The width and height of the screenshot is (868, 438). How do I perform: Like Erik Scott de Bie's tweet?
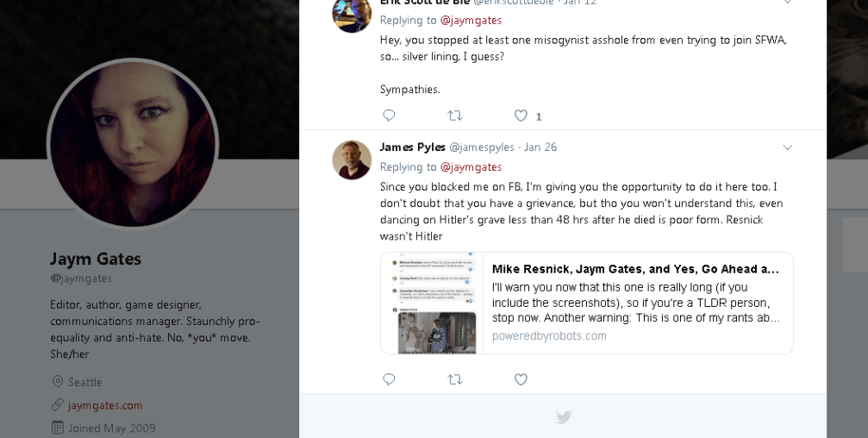coord(521,116)
